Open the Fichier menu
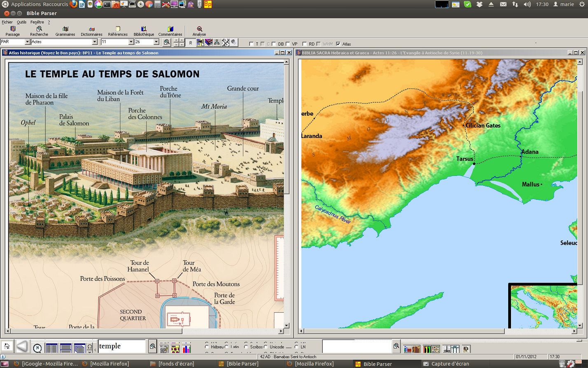Image resolution: width=588 pixels, height=368 pixels. coord(7,22)
